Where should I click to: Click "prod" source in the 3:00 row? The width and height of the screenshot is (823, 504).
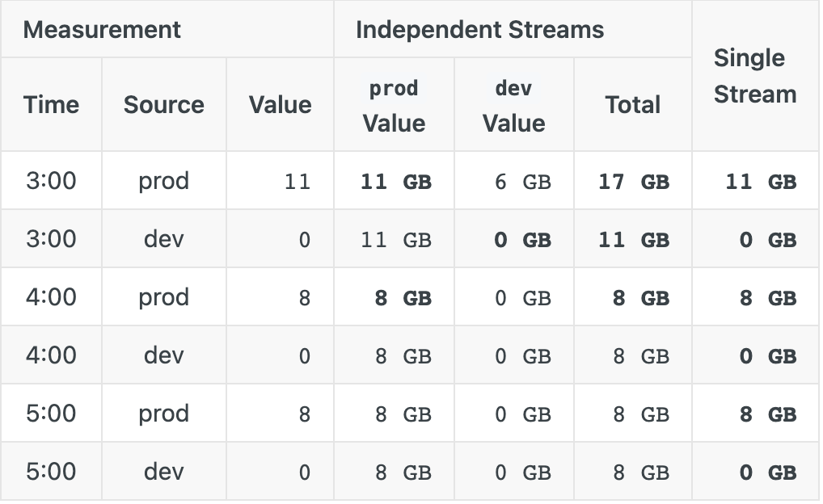pyautogui.click(x=163, y=181)
